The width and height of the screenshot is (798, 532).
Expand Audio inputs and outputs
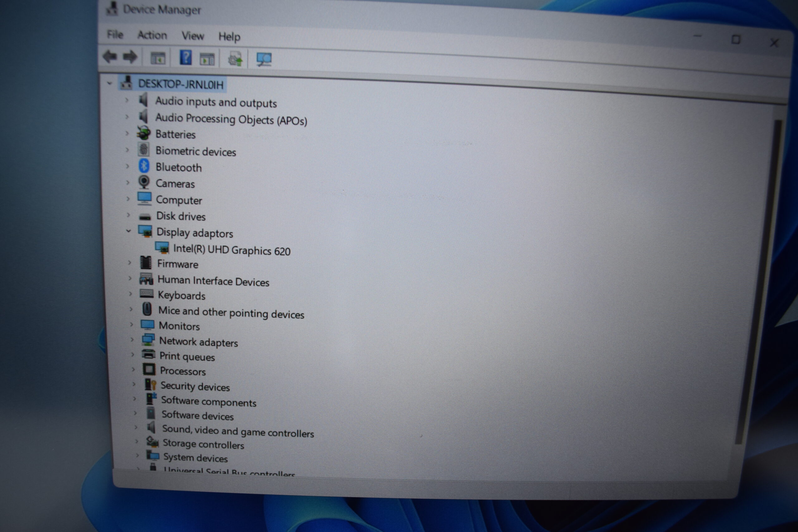click(x=127, y=100)
